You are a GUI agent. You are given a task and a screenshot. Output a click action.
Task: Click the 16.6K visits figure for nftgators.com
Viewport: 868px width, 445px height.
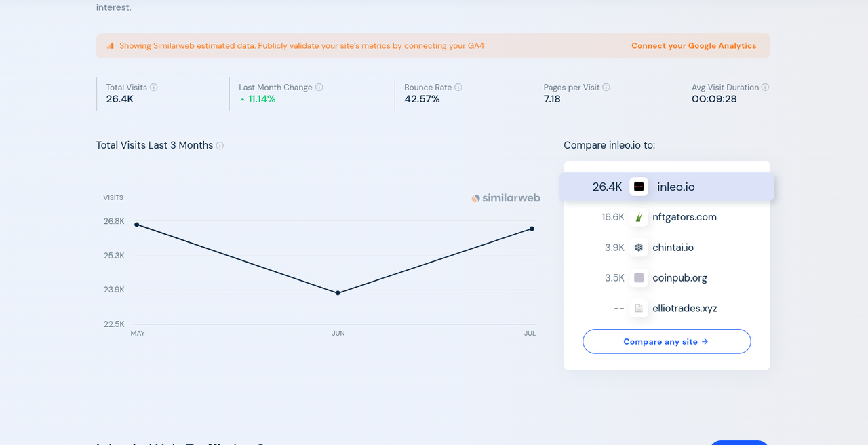tap(613, 217)
